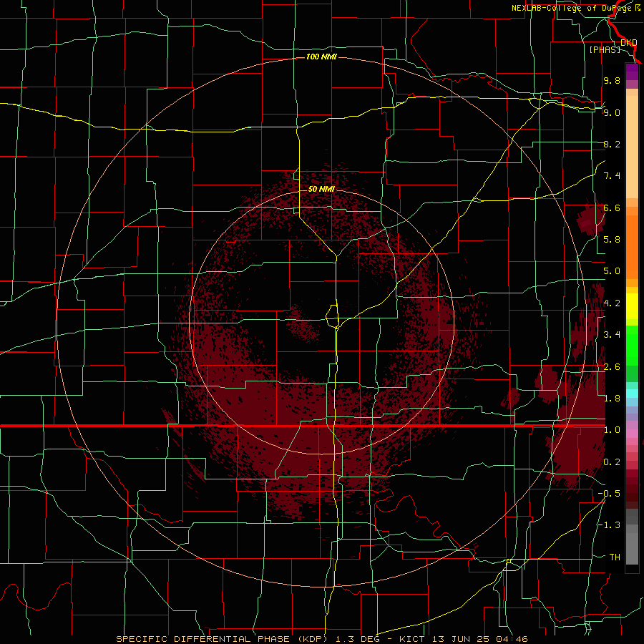
Task: Click the 7.4 value on the scale
Action: pyautogui.click(x=612, y=176)
